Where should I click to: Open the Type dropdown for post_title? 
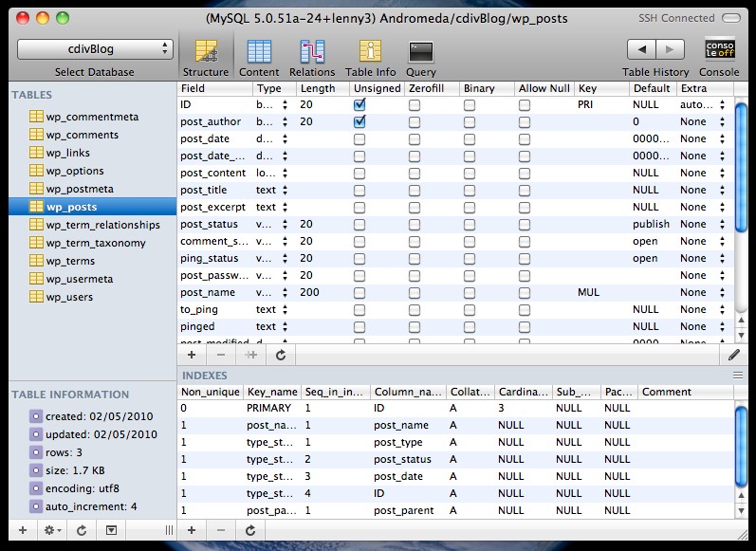(x=285, y=190)
